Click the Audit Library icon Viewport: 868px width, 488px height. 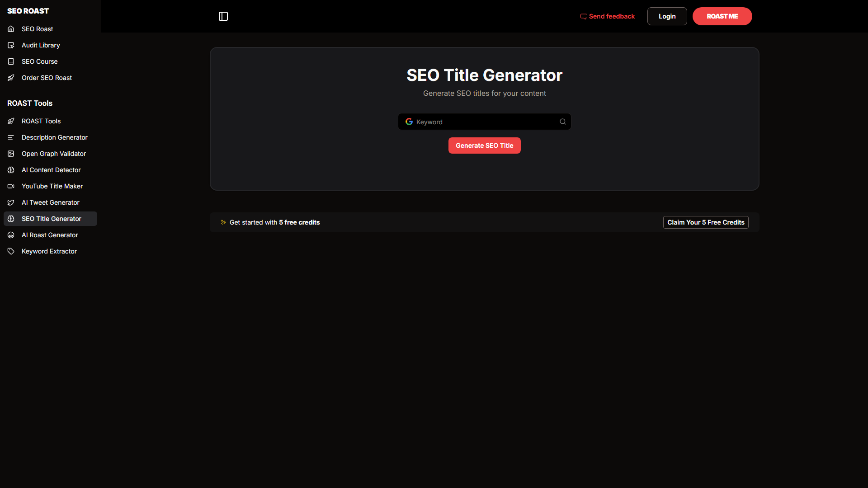pyautogui.click(x=11, y=45)
